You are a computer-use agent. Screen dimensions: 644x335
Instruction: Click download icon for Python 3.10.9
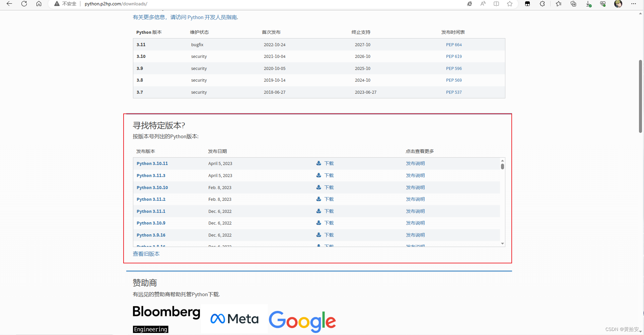point(318,223)
